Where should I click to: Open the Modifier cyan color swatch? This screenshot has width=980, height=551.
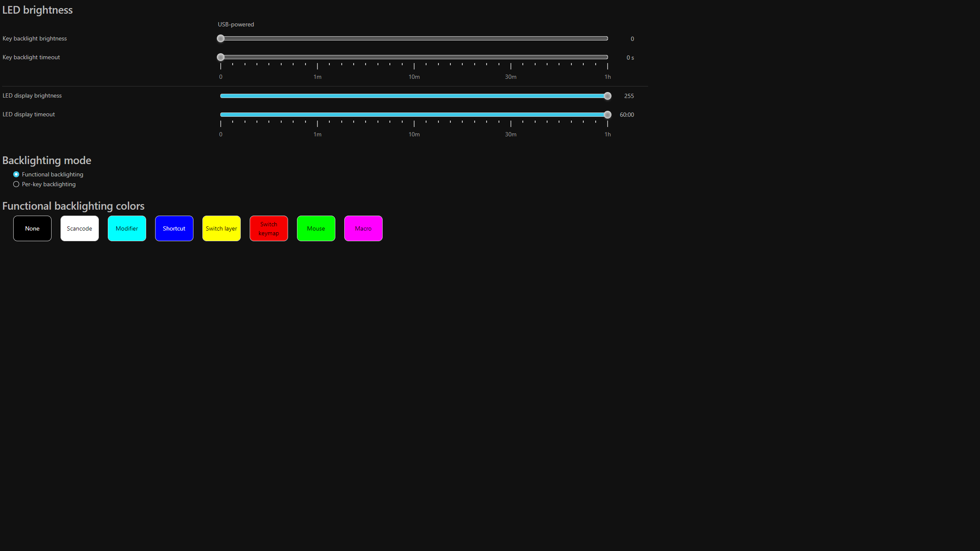127,228
